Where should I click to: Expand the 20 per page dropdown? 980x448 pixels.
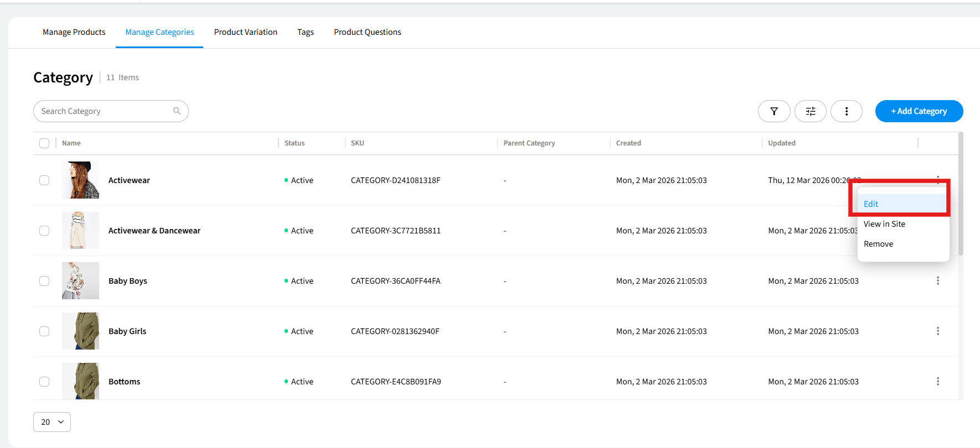click(x=52, y=422)
